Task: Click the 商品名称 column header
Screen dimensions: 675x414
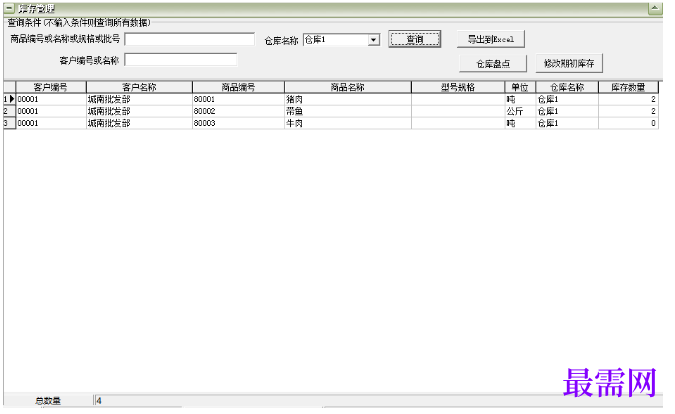Action: (x=347, y=87)
